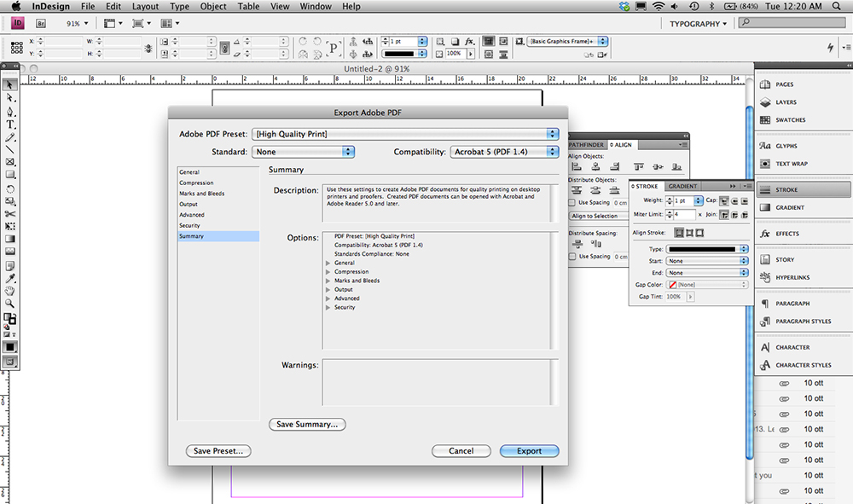The height and width of the screenshot is (504, 853).
Task: Open the Object menu
Action: (x=213, y=7)
